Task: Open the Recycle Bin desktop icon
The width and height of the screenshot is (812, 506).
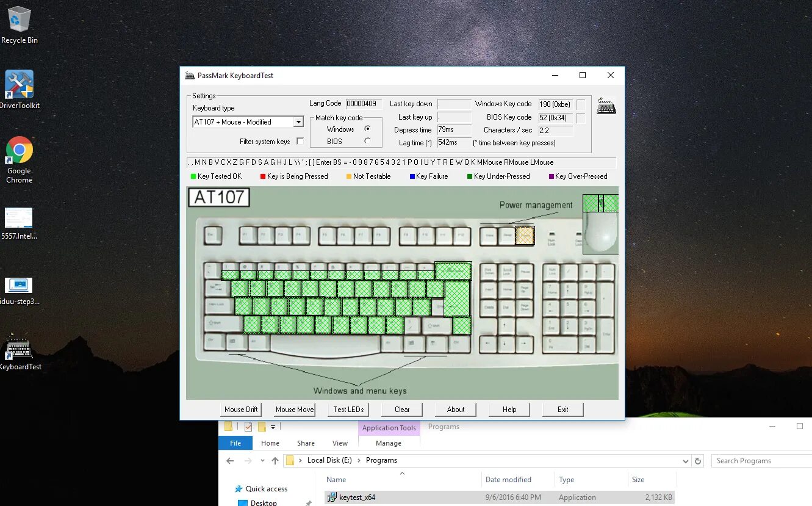Action: click(x=19, y=25)
